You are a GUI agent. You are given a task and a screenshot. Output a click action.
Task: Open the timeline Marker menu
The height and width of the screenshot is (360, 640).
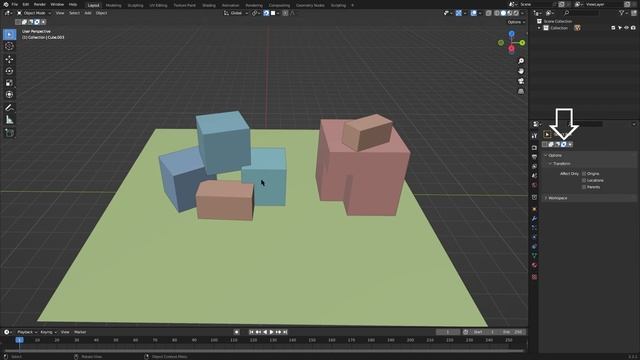click(x=80, y=332)
